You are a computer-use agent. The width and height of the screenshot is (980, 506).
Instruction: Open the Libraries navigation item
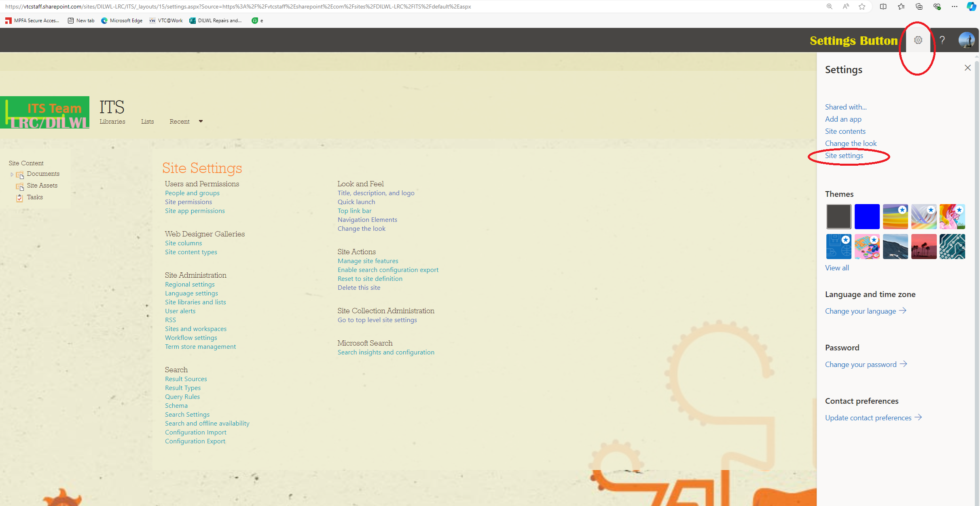pyautogui.click(x=112, y=121)
